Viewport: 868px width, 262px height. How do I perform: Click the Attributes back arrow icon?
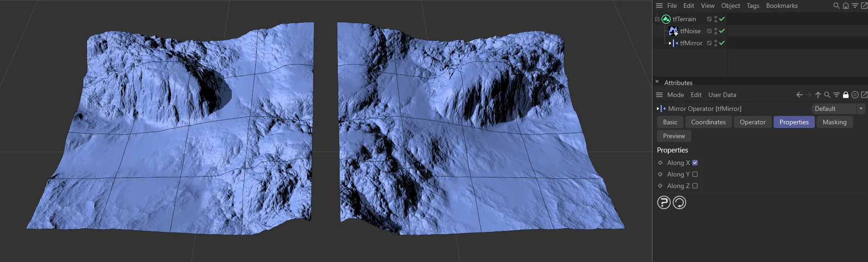click(799, 95)
